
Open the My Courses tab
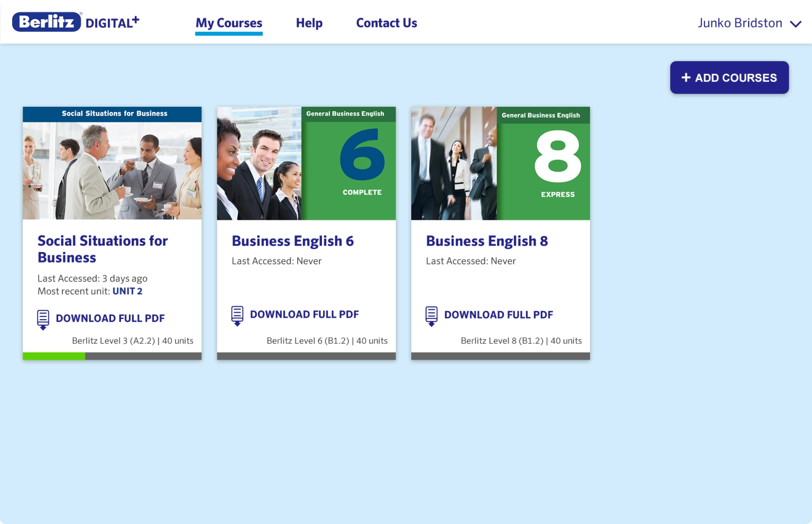coord(229,23)
